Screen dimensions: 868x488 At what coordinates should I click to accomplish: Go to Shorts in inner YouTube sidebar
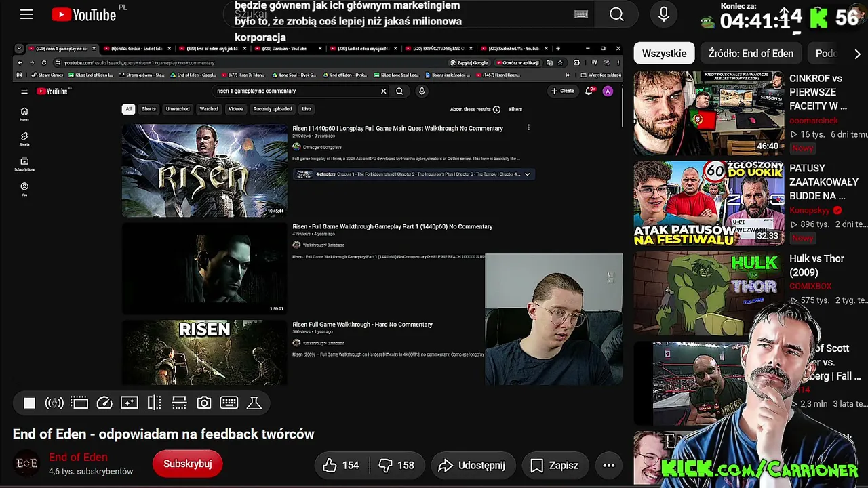coord(24,139)
